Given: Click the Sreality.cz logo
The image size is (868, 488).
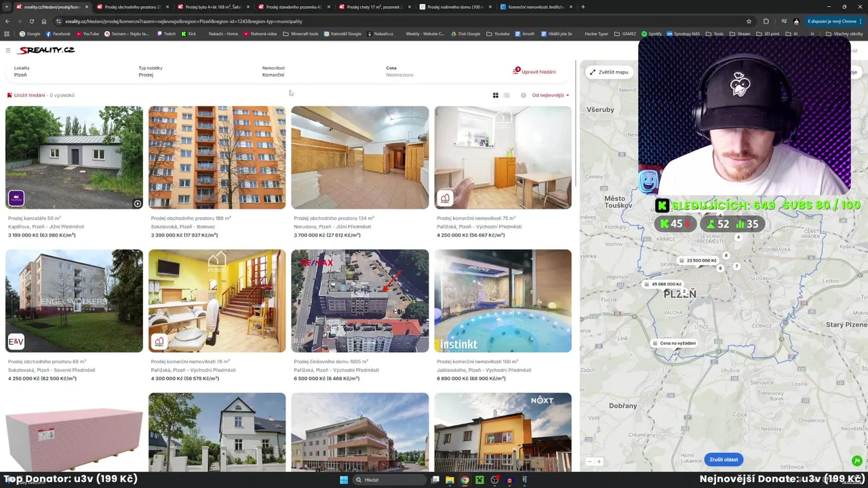Looking at the screenshot, I should (x=46, y=50).
